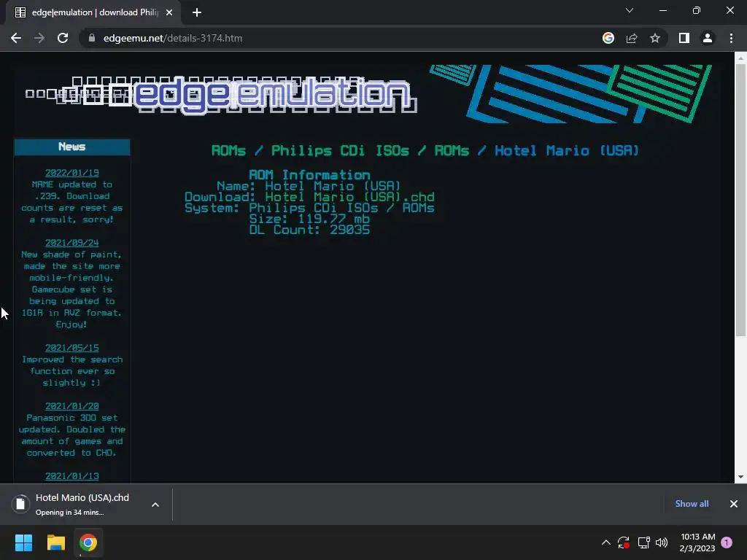The width and height of the screenshot is (747, 560).
Task: Click the edge emulation logo
Action: pos(221,95)
